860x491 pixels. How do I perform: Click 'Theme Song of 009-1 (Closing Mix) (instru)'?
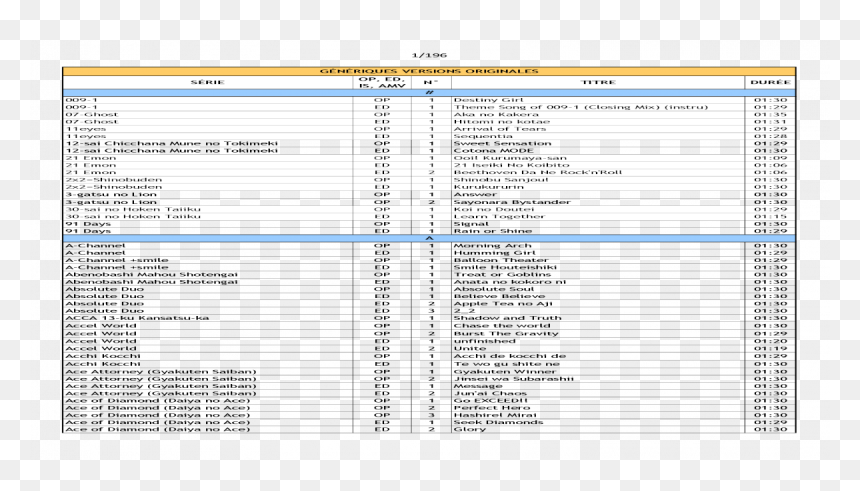coord(580,107)
